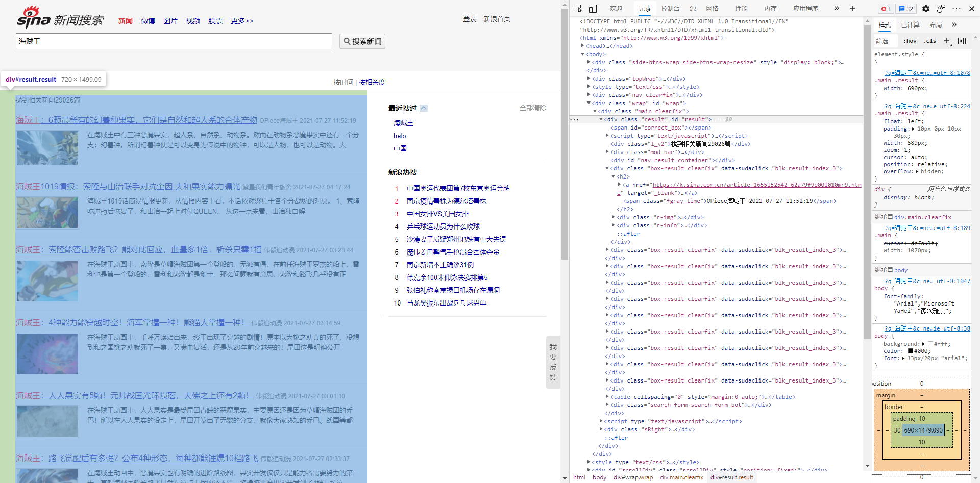This screenshot has width=980, height=483.
Task: Open the 微博 search category
Action: pyautogui.click(x=148, y=21)
